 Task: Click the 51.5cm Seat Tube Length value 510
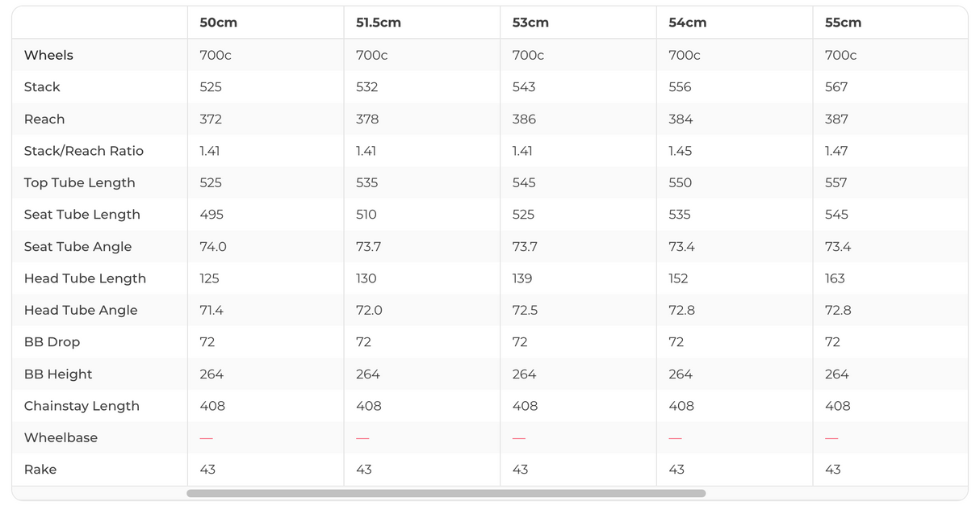(366, 215)
